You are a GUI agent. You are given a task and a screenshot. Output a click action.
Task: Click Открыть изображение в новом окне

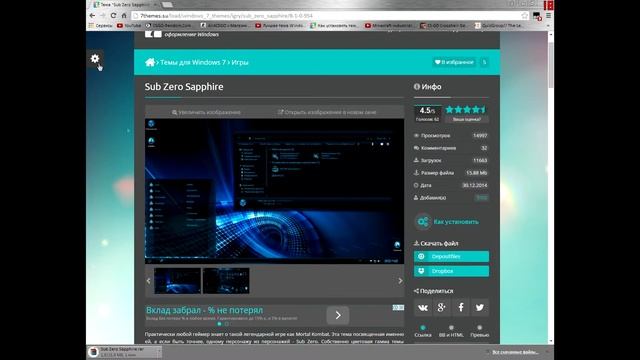327,112
